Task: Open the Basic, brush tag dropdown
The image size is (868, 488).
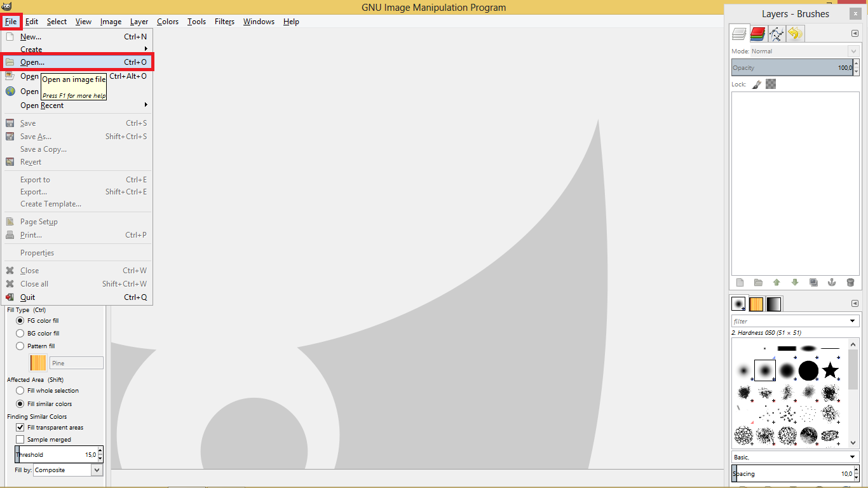Action: pos(795,457)
